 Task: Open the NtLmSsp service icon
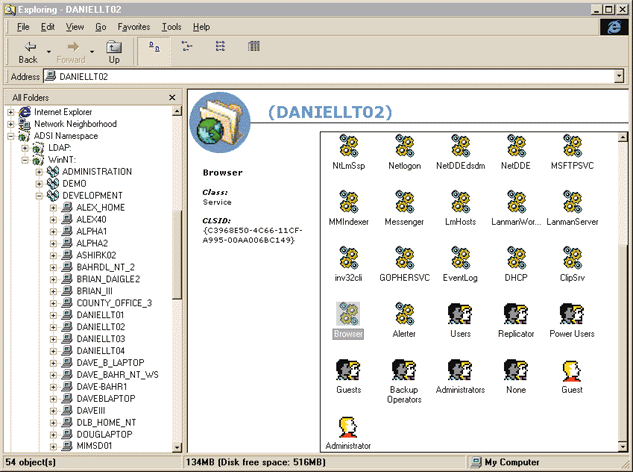point(348,146)
